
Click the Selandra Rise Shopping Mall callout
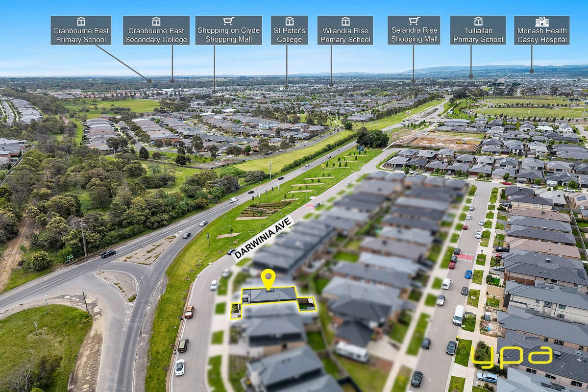[415, 33]
